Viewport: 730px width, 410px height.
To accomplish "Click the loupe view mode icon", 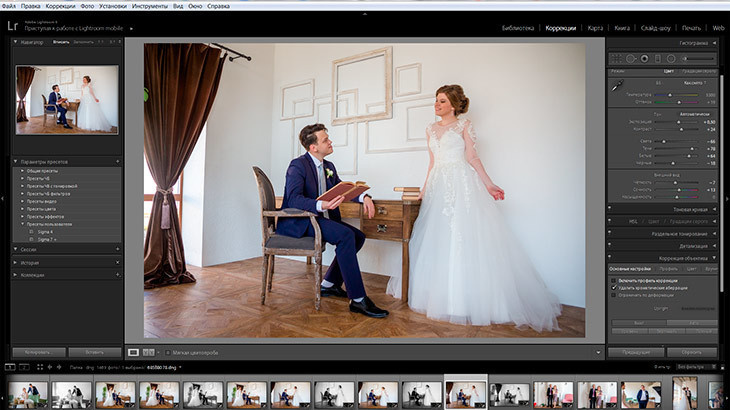I will click(x=133, y=352).
